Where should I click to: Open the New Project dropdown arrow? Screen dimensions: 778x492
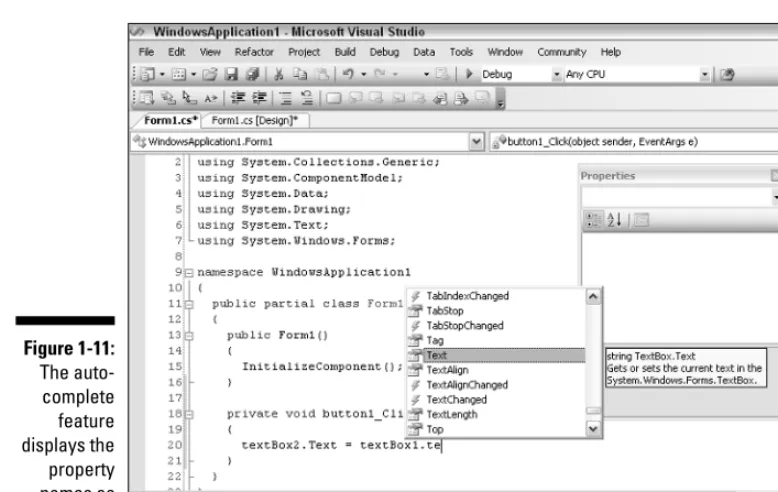162,74
